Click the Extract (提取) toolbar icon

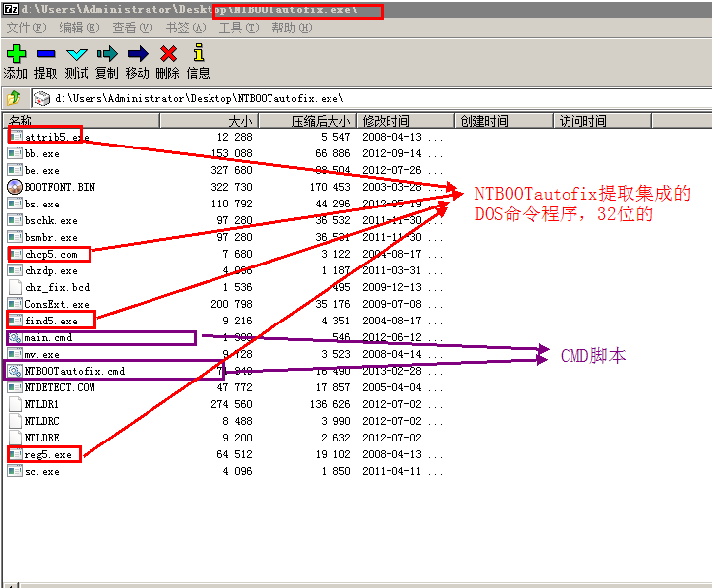coord(46,54)
